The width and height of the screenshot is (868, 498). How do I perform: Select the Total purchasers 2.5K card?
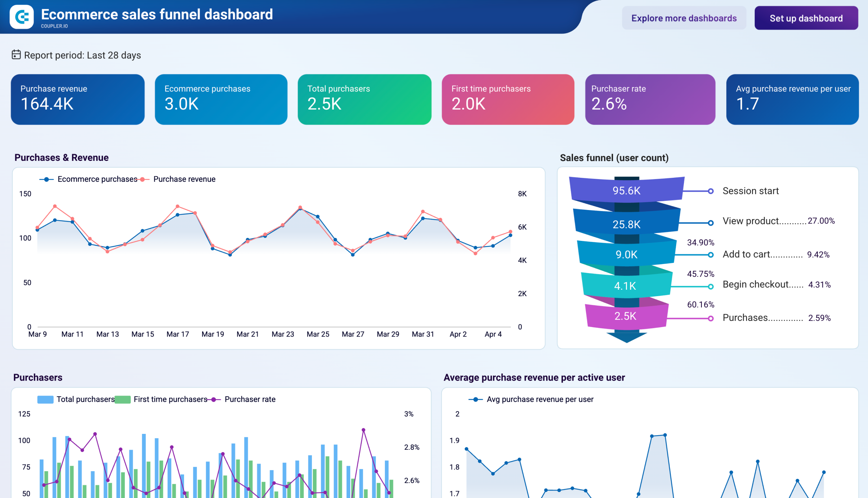click(x=364, y=99)
